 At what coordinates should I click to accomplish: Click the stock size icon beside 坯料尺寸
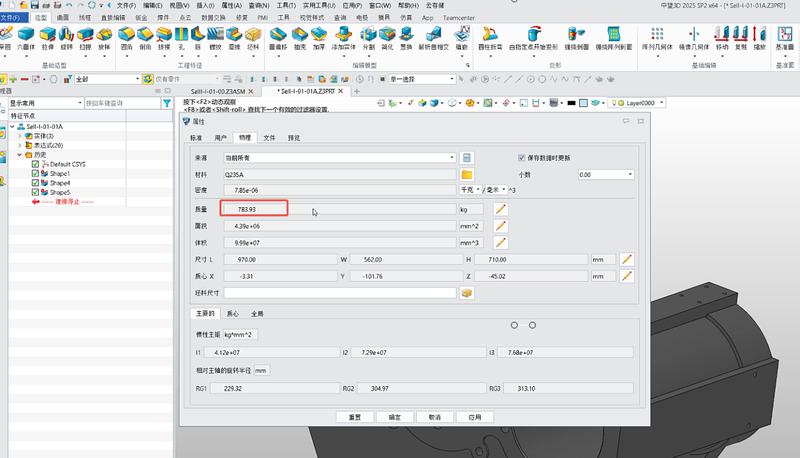click(x=467, y=293)
